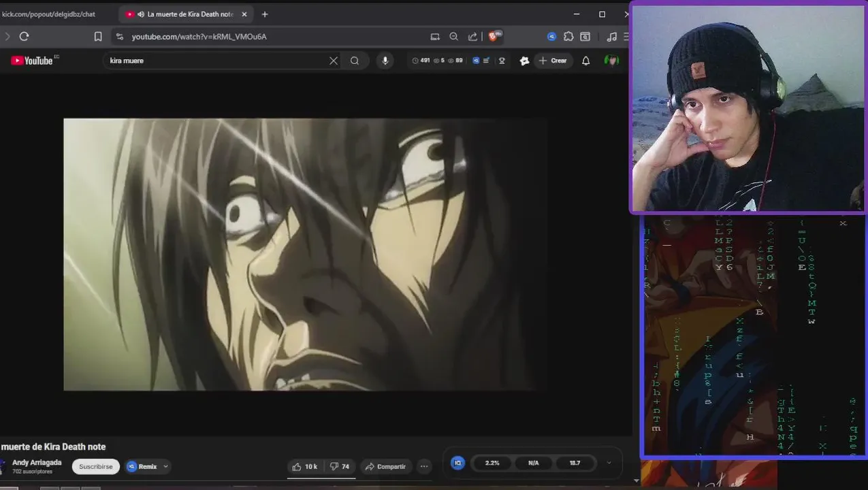Click the media playlist music-note icon

611,37
